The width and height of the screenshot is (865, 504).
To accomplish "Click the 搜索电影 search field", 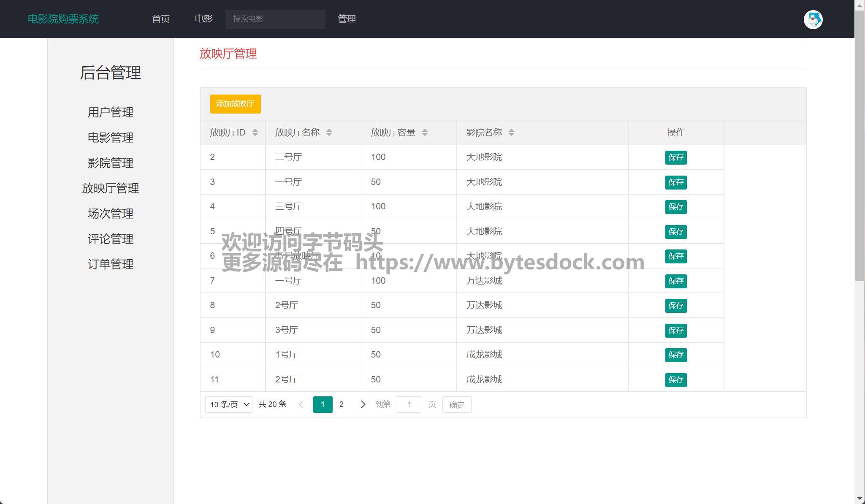I will pos(275,19).
